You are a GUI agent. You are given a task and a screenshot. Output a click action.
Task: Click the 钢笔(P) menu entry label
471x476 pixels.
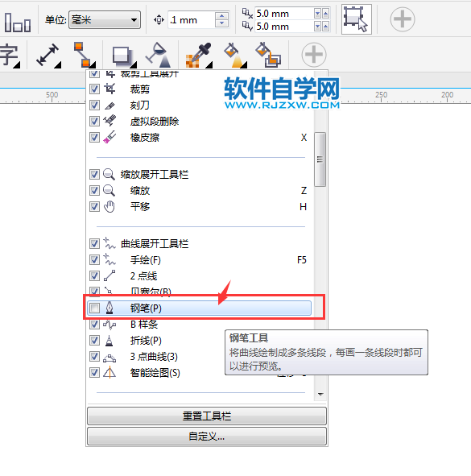[146, 308]
